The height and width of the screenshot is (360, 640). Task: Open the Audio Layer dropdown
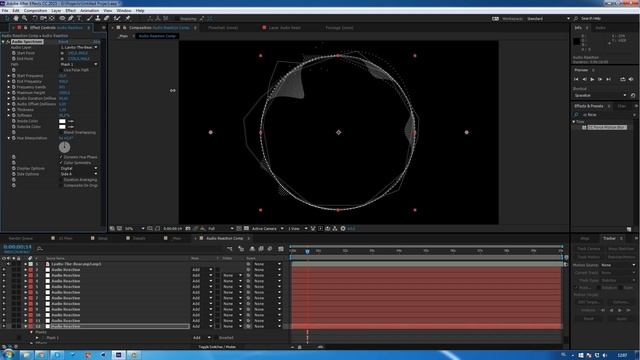[x=79, y=47]
